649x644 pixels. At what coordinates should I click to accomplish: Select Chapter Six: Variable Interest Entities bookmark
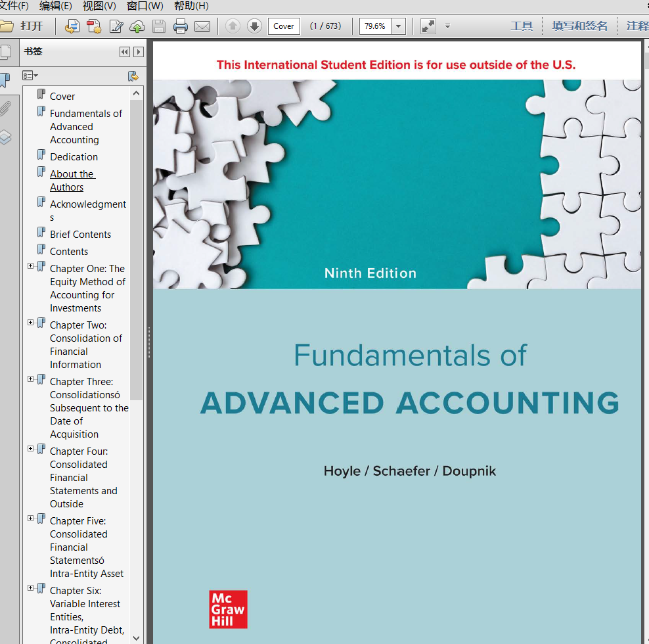(x=87, y=614)
